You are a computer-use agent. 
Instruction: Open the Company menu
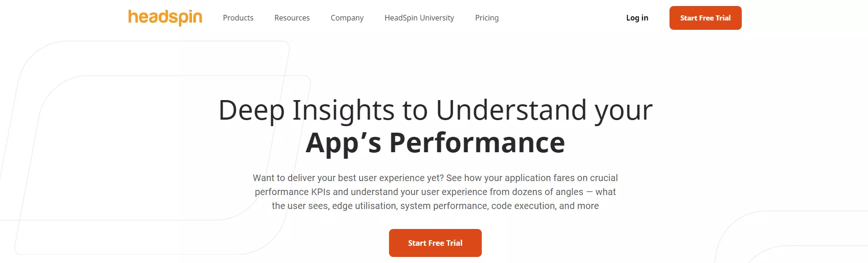point(347,18)
